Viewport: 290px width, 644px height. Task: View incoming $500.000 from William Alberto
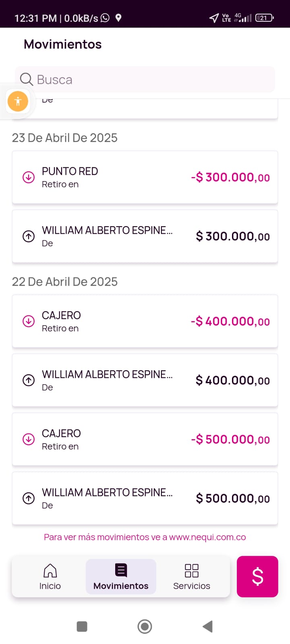145,498
